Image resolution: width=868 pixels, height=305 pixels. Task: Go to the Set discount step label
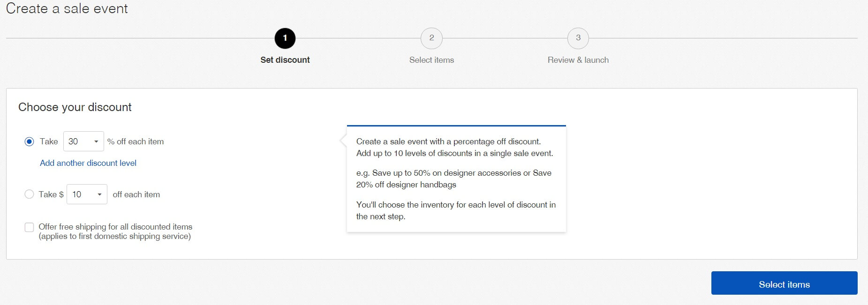(x=285, y=60)
